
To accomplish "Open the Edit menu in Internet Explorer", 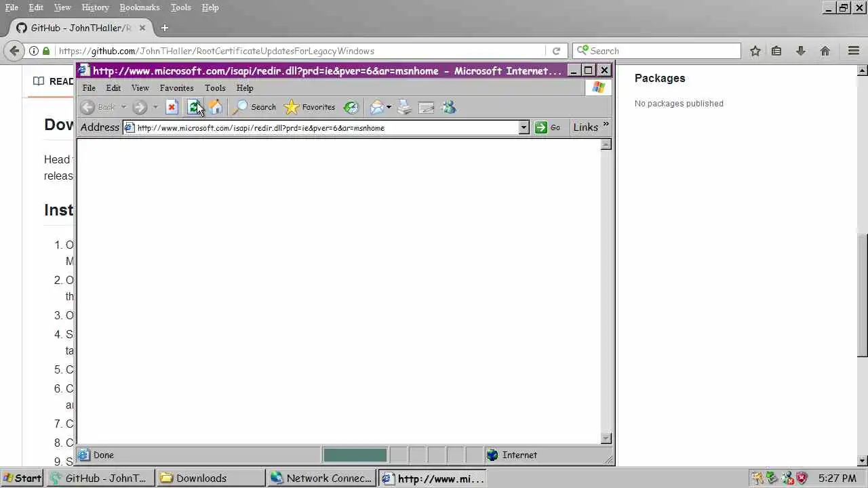I will (113, 88).
